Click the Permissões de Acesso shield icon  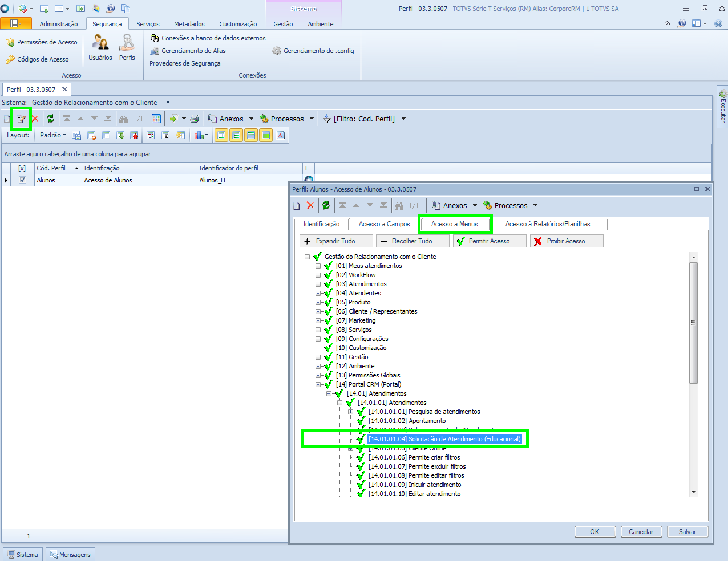point(10,43)
